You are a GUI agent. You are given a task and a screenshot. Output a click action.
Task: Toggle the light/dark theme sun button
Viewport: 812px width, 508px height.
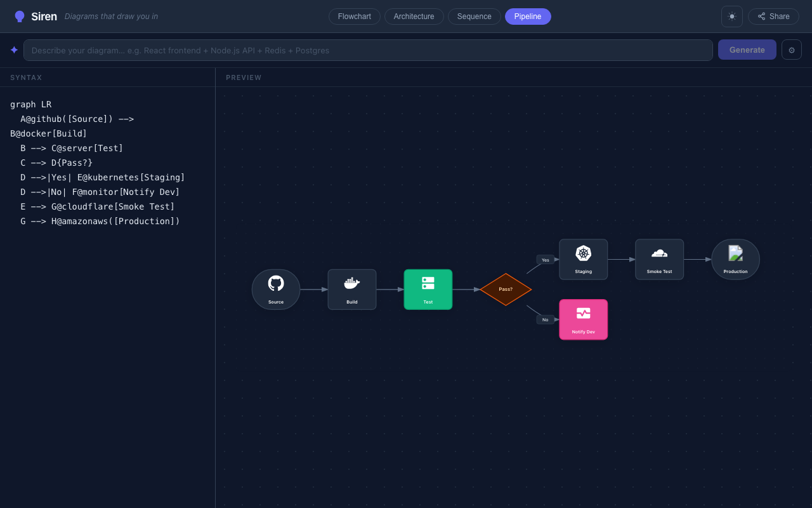point(732,17)
